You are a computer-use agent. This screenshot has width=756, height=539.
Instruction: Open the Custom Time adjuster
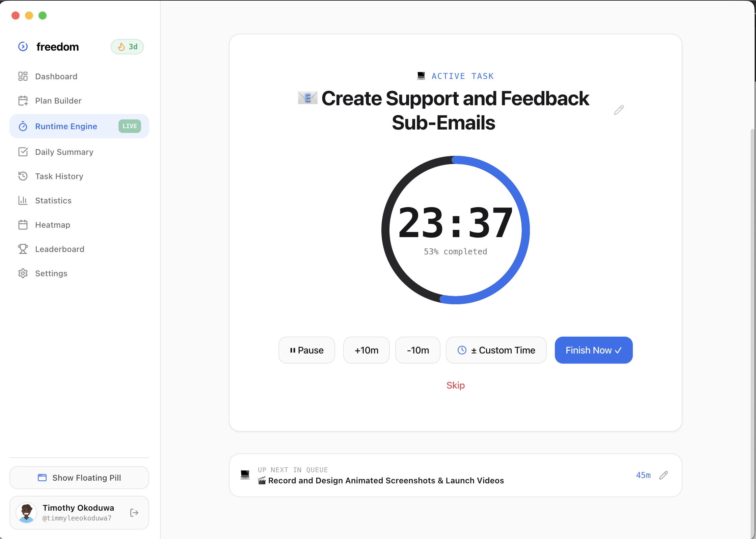496,350
